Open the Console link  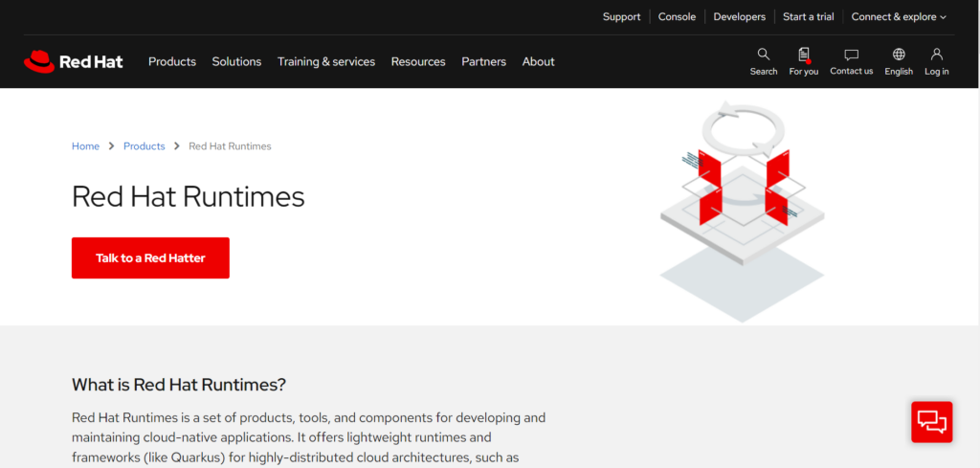(677, 17)
